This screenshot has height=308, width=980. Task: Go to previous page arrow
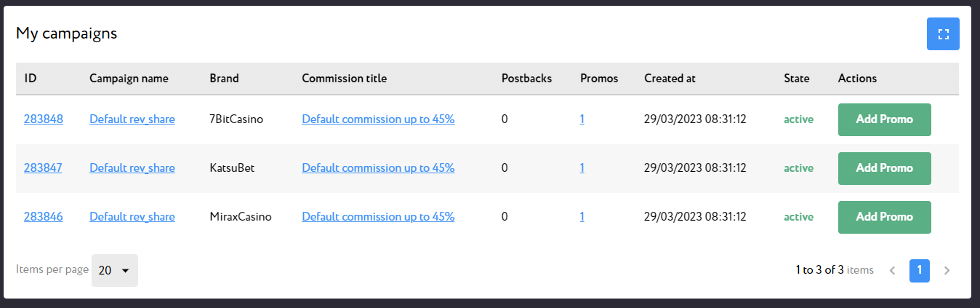(892, 270)
